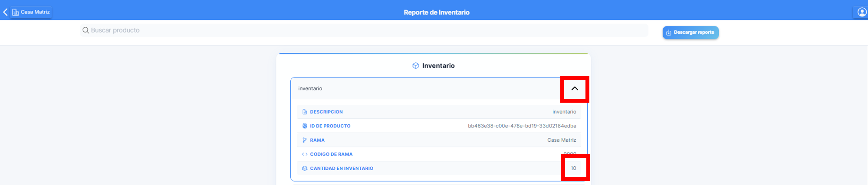This screenshot has width=868, height=185.
Task: Click the back arrow icon
Action: (5, 12)
